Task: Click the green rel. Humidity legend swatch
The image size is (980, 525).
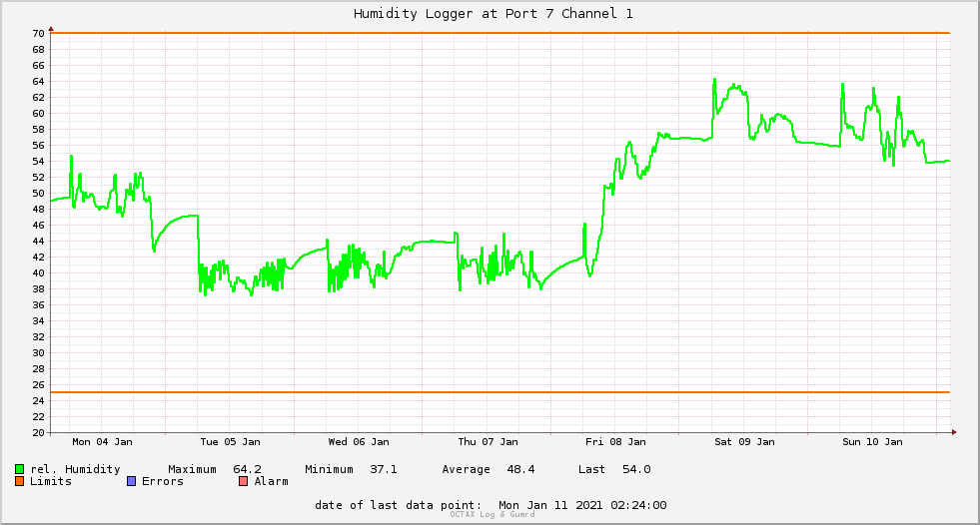Action: pos(19,469)
